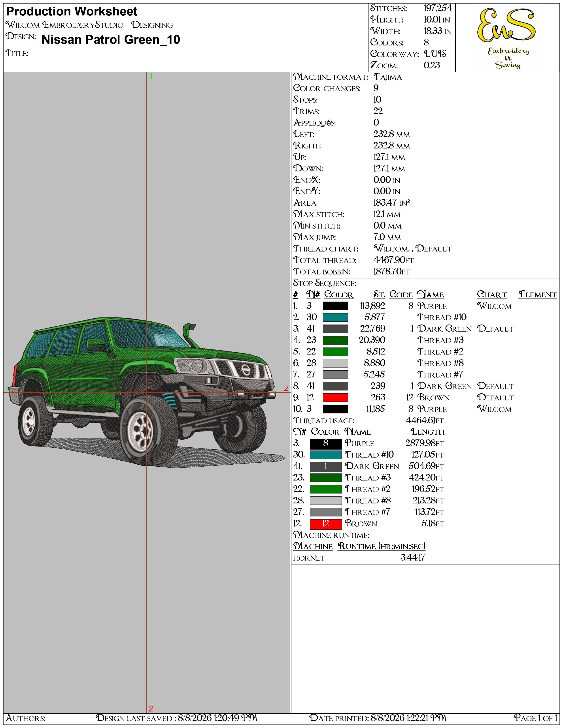
Task: Select the Colorway value "LUIS"
Action: tap(435, 54)
